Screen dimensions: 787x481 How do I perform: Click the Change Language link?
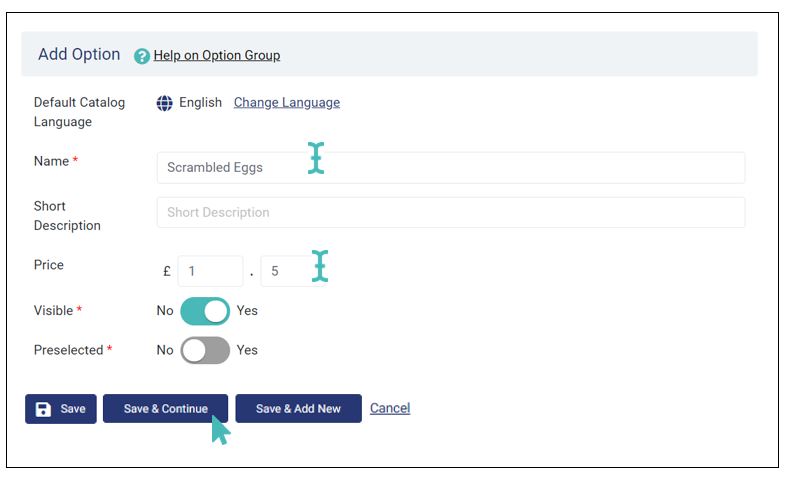click(x=287, y=102)
